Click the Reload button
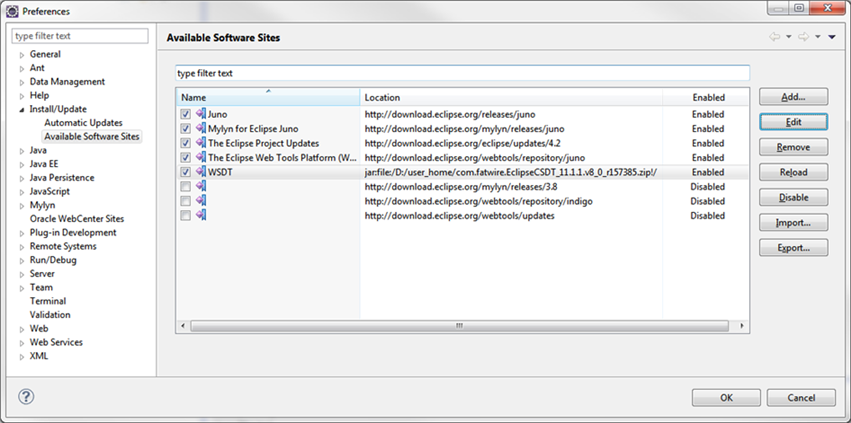The width and height of the screenshot is (851, 423). pos(793,172)
